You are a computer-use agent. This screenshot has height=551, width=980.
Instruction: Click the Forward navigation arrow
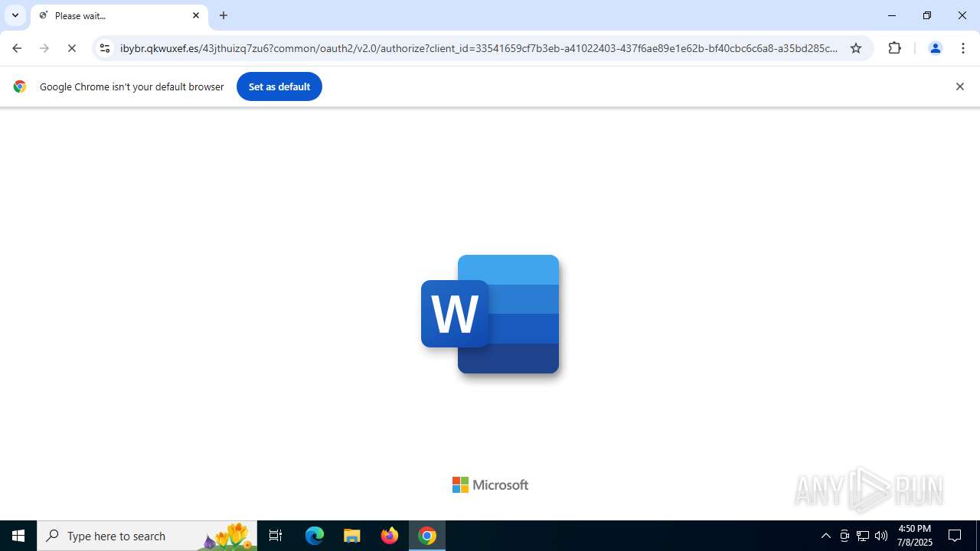pos(44,48)
